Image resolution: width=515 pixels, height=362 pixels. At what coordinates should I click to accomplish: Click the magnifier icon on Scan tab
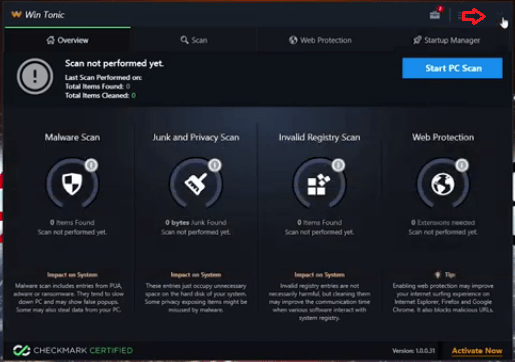click(x=184, y=40)
